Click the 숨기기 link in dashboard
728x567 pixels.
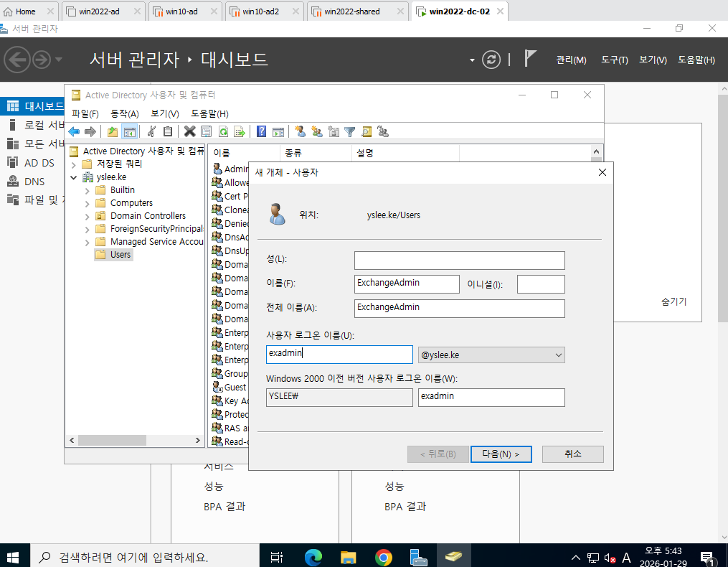tap(673, 301)
